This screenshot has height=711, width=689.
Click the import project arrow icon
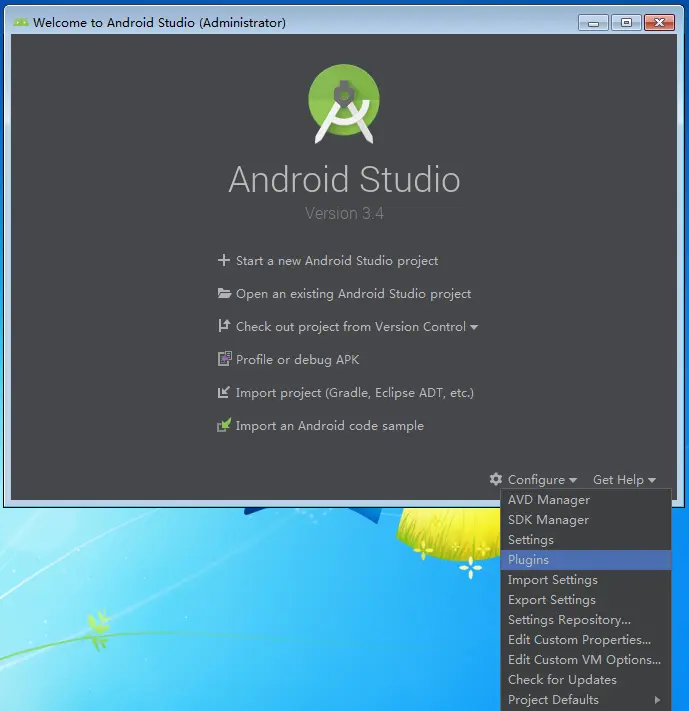point(224,392)
